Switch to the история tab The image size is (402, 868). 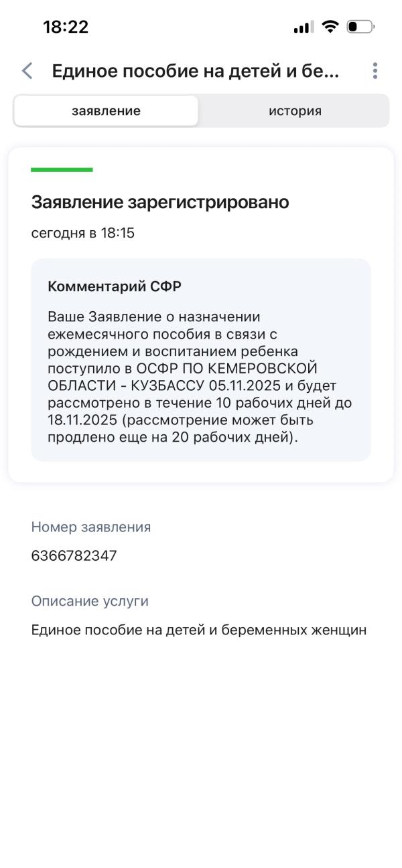coord(294,110)
